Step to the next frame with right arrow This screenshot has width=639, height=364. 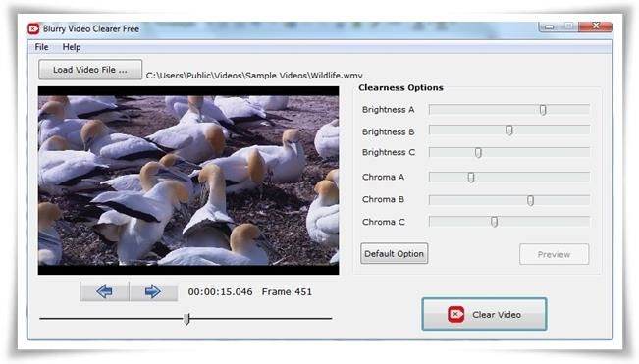tap(153, 291)
